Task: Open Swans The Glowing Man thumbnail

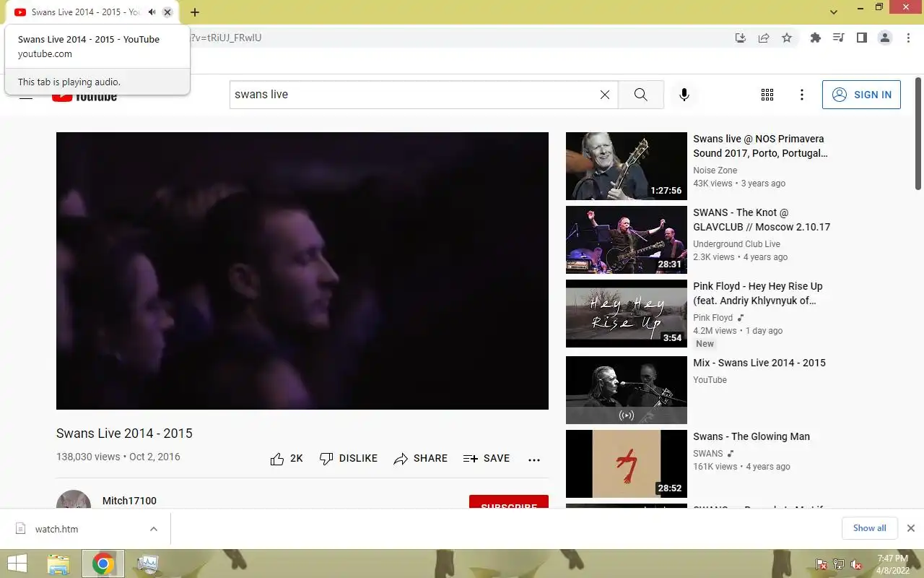Action: tap(627, 464)
